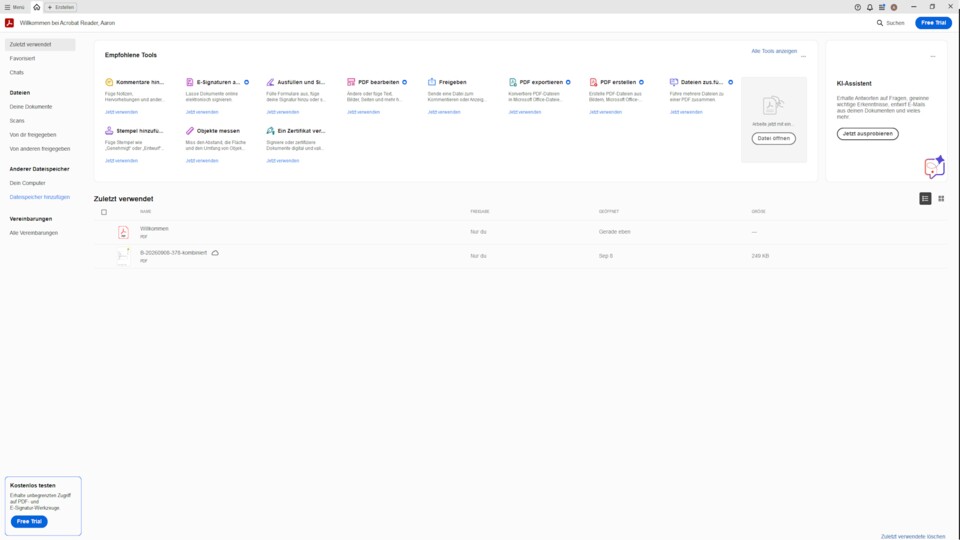960x540 pixels.
Task: Click the cloud icon next to B-20260908-378-kombiniert
Action: pyautogui.click(x=215, y=253)
